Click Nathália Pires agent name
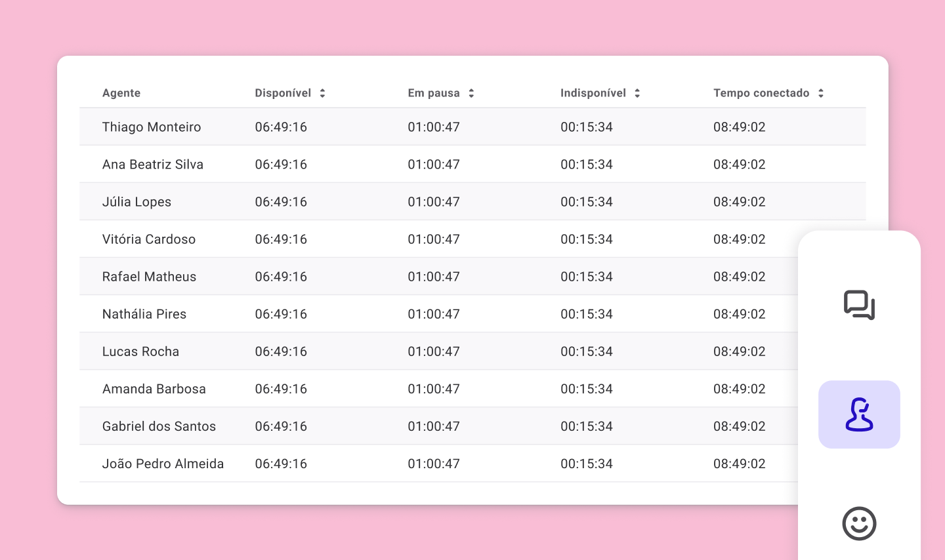The image size is (945, 560). (144, 314)
